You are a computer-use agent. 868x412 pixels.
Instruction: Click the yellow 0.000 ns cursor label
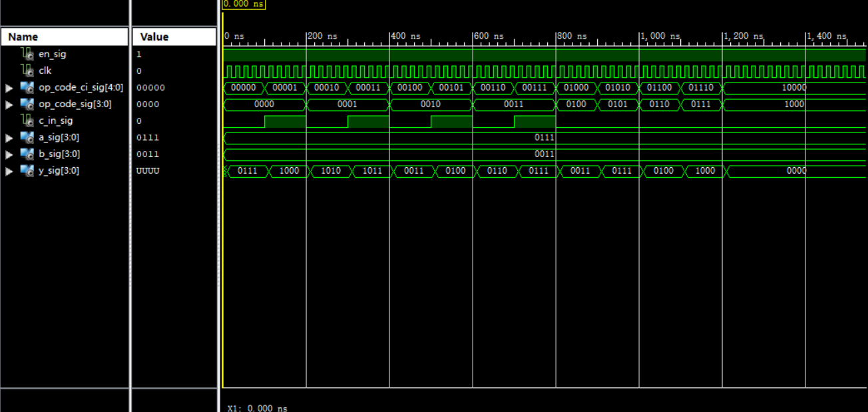tap(244, 4)
